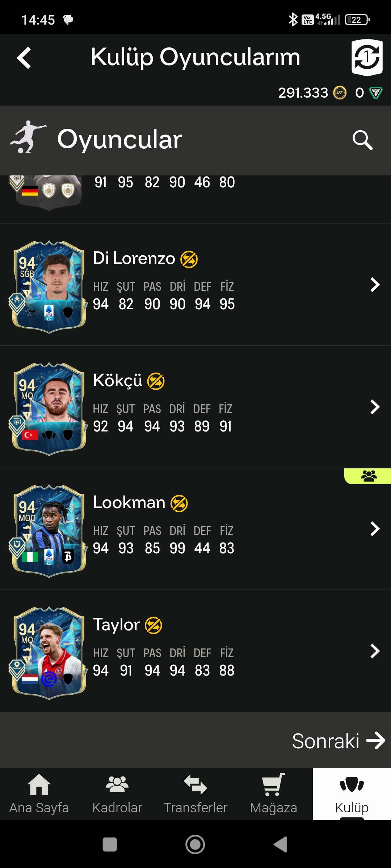
Task: Expand Di Lorenzo player details chevron
Action: pyautogui.click(x=375, y=285)
